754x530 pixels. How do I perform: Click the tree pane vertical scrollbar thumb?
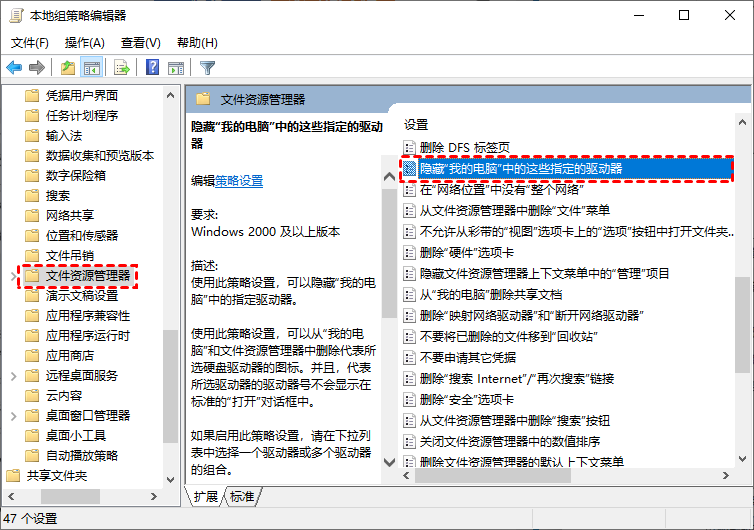click(x=170, y=386)
